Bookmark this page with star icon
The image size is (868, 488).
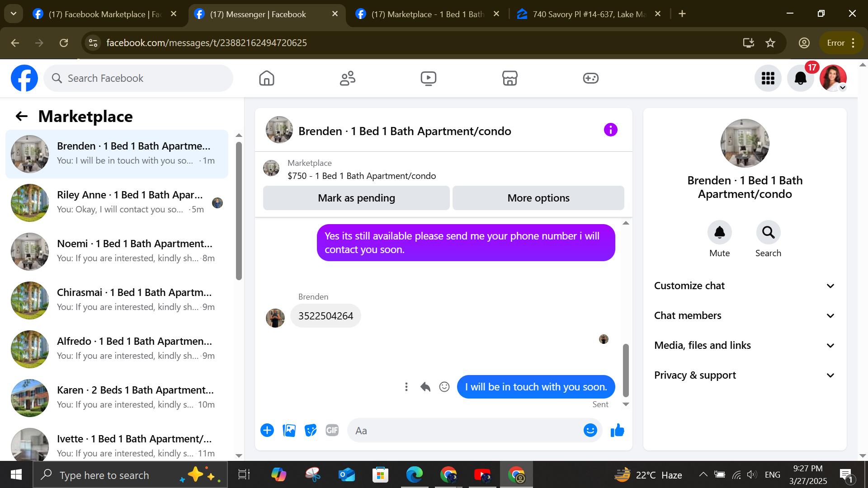click(x=770, y=43)
